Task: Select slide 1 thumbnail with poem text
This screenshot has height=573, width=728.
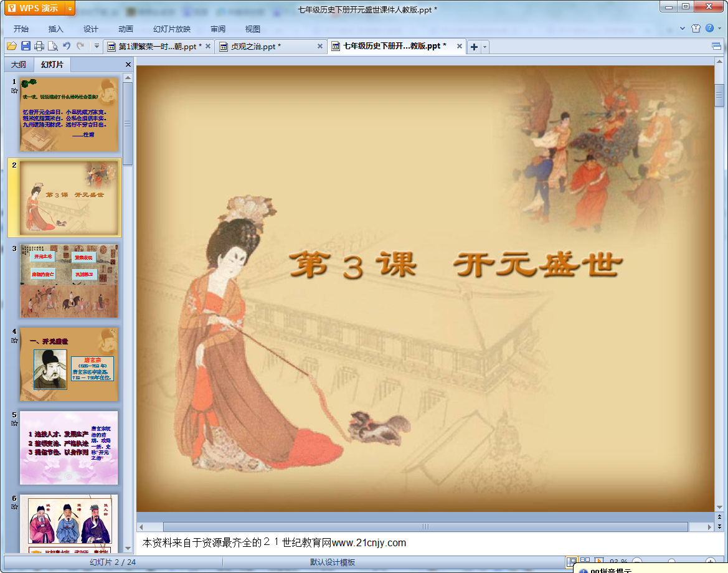Action: point(69,114)
